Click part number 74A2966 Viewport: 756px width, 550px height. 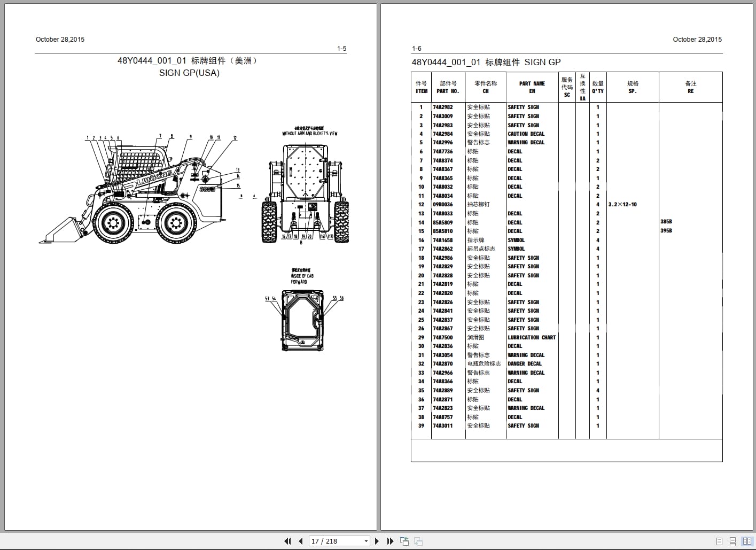click(442, 373)
